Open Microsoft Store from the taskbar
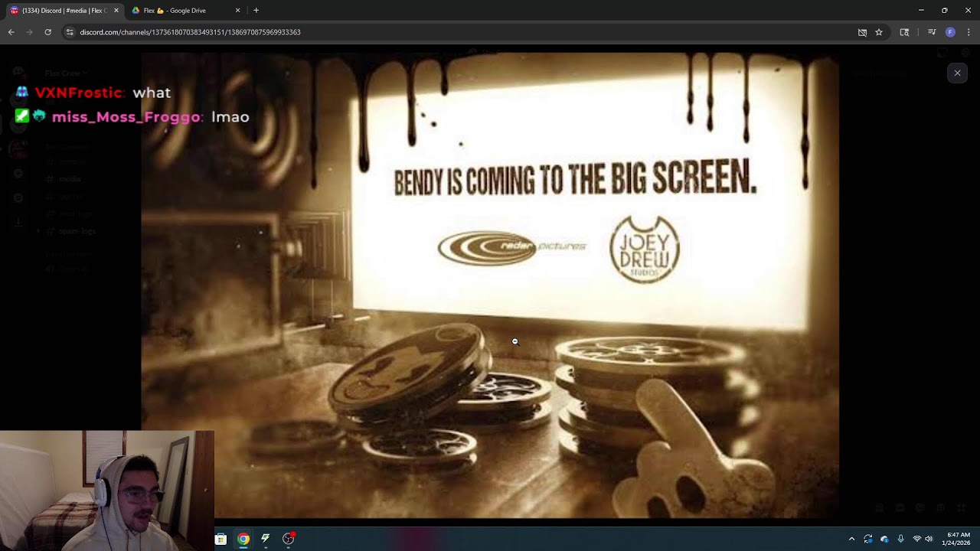The width and height of the screenshot is (980, 551). coord(220,539)
